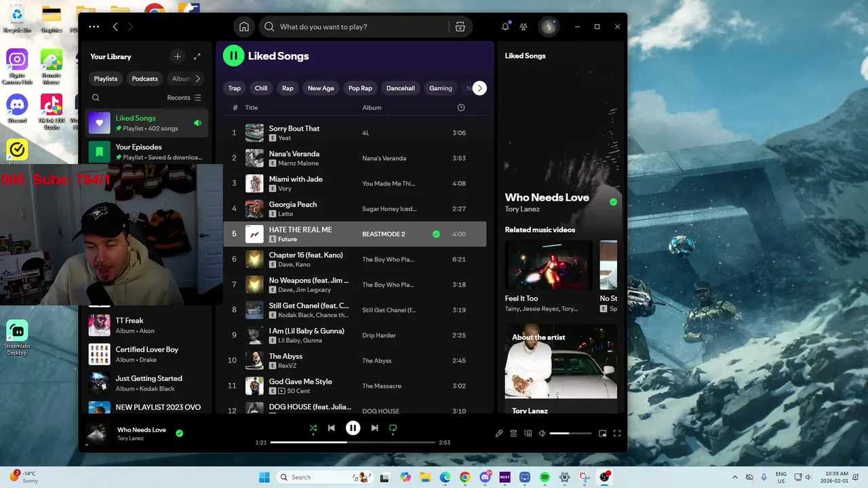Screen dimensions: 868x488
Task: Open the Miniplayer
Action: 602,433
